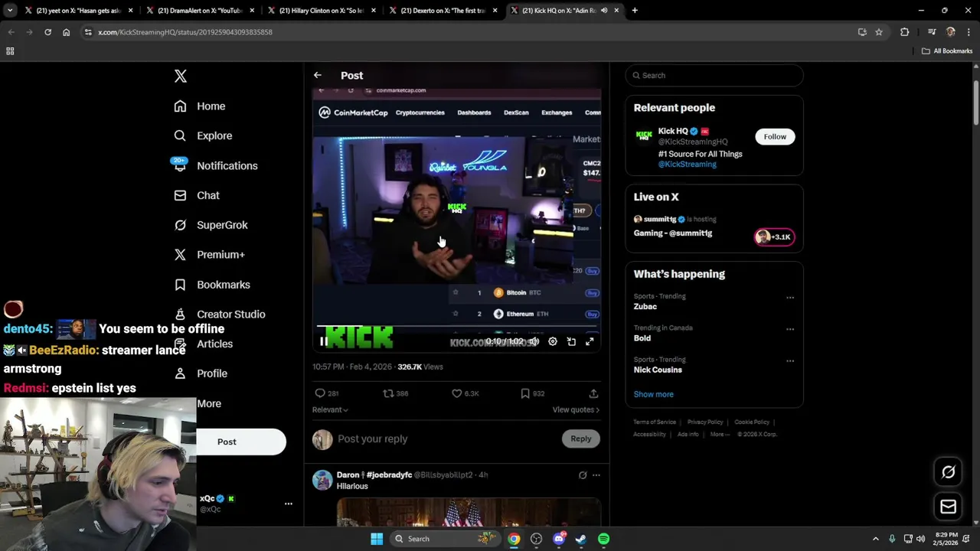
Task: Open the floating Grok button
Action: point(949,472)
